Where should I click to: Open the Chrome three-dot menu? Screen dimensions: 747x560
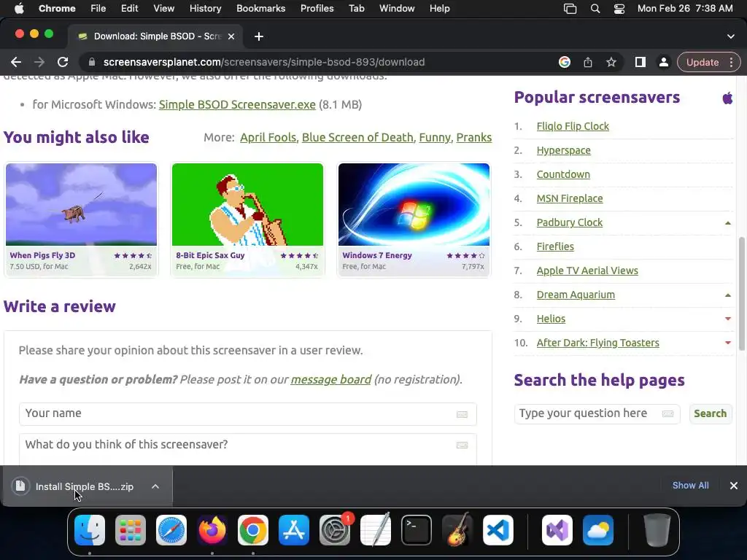coord(731,63)
